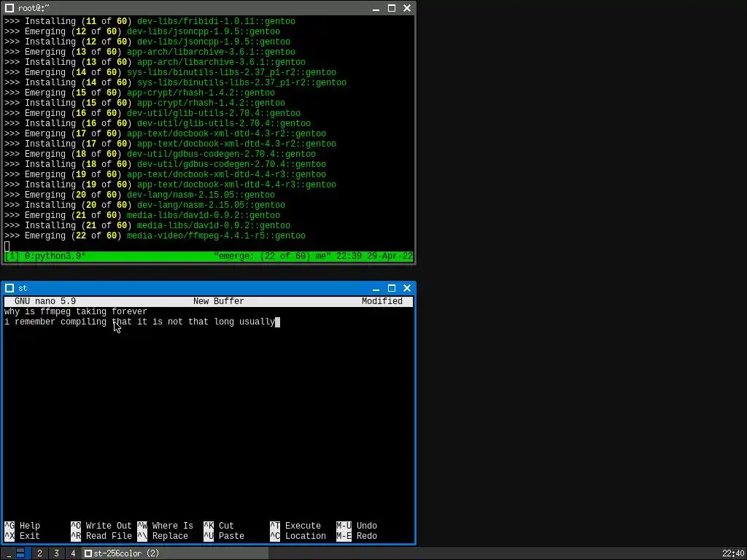This screenshot has width=747, height=560.
Task: Click the 'GNU nano 5.9' header text
Action: click(45, 301)
